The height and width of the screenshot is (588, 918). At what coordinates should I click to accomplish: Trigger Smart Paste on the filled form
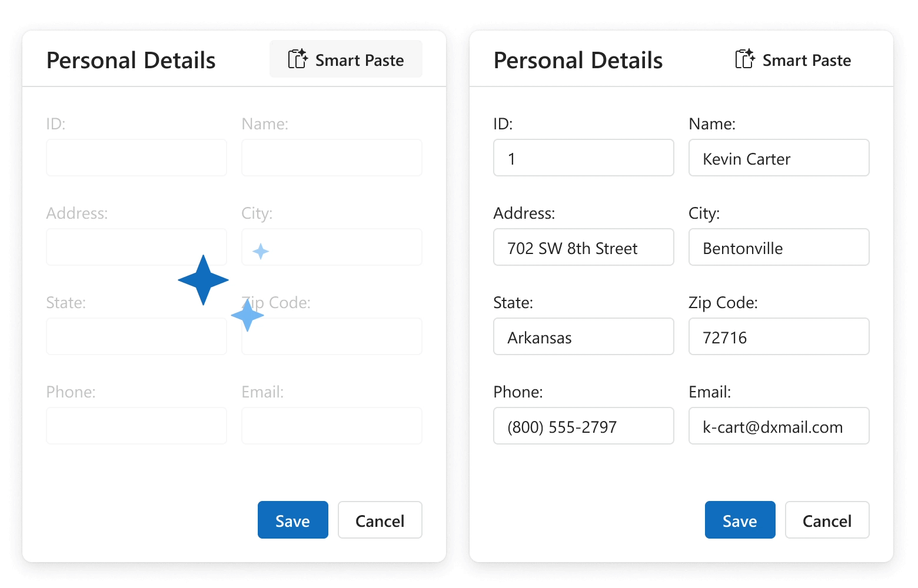[793, 59]
